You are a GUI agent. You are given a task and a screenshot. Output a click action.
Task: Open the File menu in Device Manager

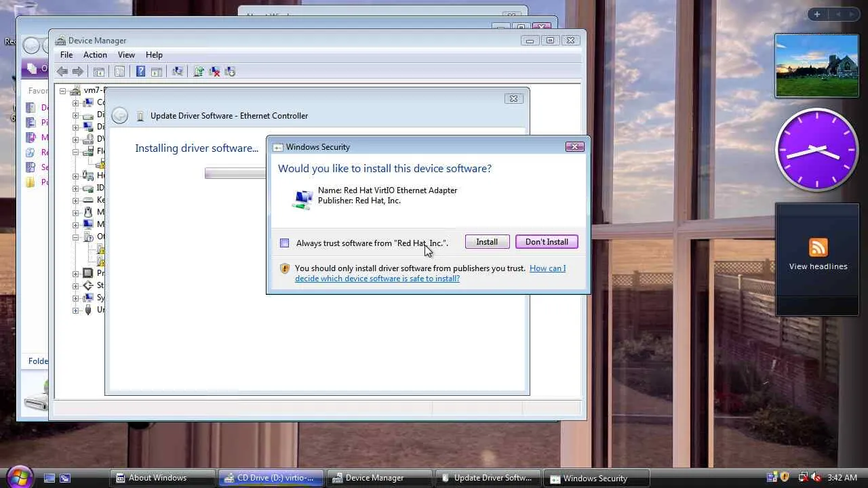coord(66,55)
